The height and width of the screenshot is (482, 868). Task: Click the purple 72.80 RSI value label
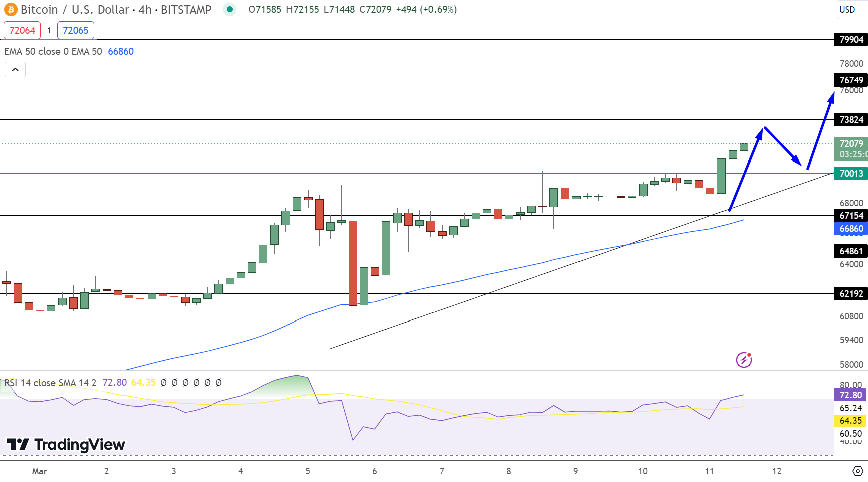850,396
